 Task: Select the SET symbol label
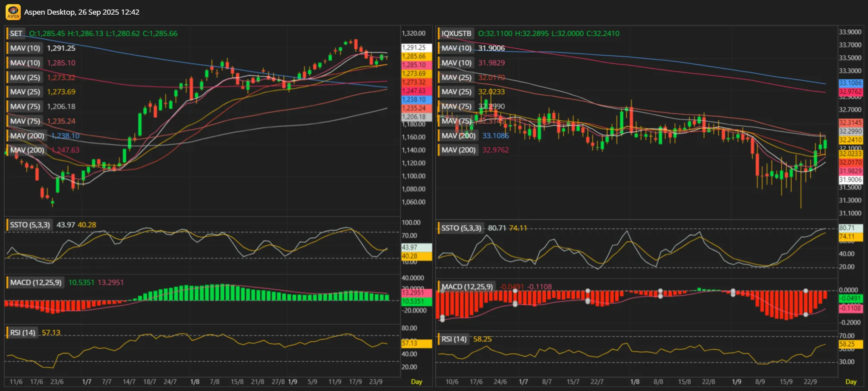(16, 34)
